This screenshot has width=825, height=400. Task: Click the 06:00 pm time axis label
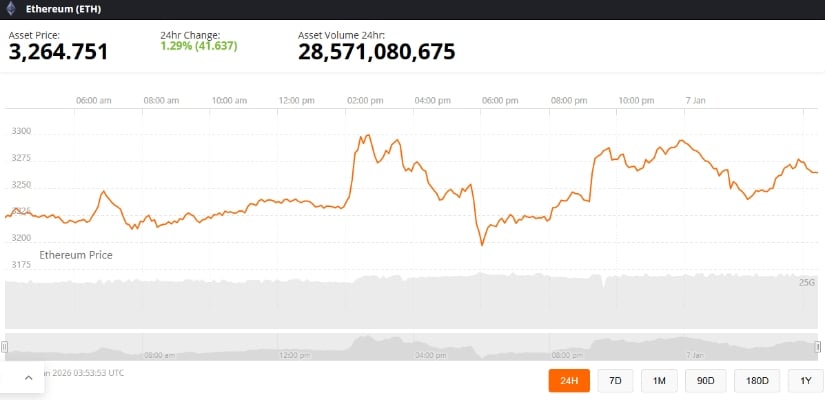coord(499,100)
